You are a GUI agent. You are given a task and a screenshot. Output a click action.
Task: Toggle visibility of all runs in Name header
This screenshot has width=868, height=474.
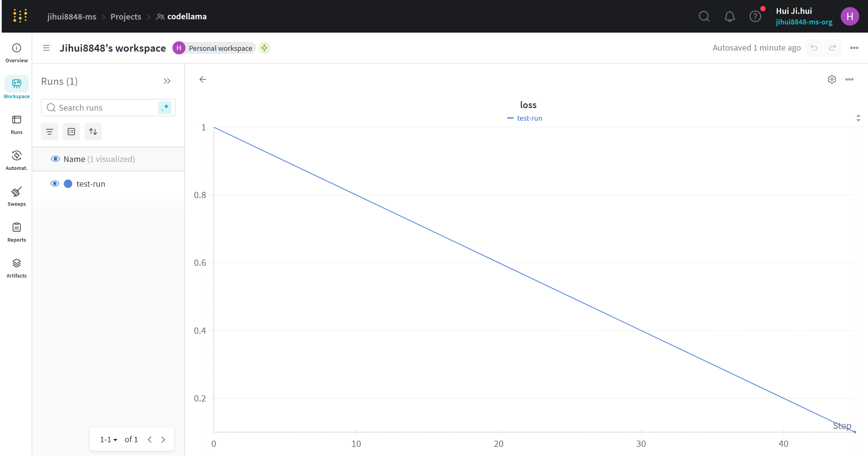tap(55, 159)
